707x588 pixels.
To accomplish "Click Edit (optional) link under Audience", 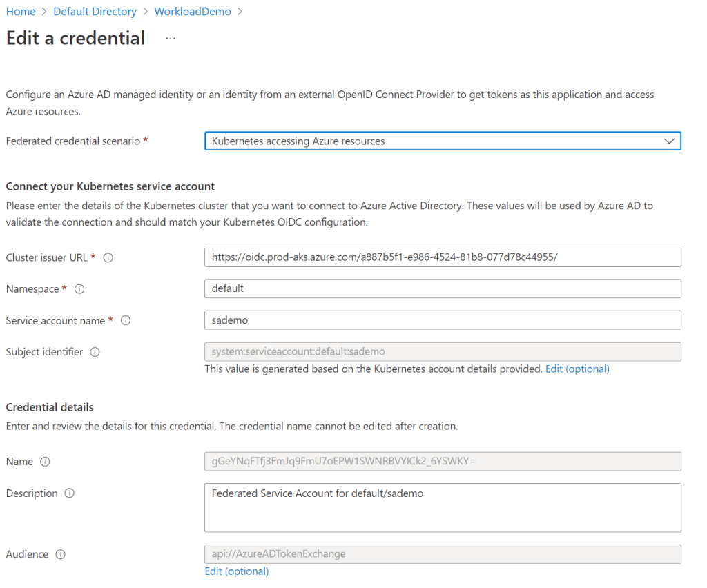I will 237,571.
